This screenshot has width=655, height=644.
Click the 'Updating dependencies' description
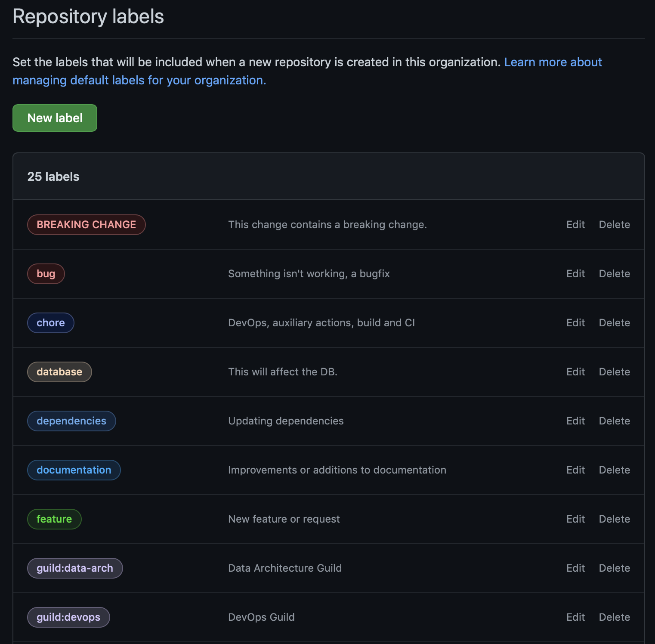pyautogui.click(x=286, y=421)
